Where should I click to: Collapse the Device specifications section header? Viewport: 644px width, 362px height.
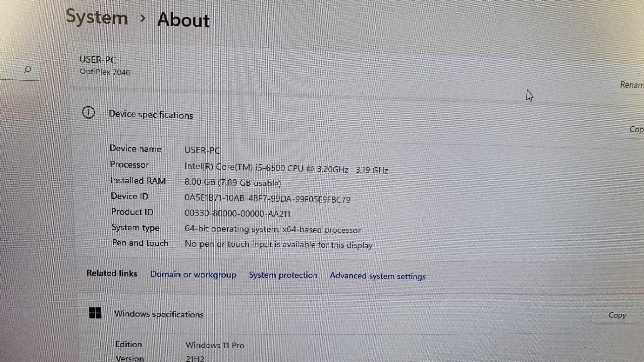(x=151, y=115)
